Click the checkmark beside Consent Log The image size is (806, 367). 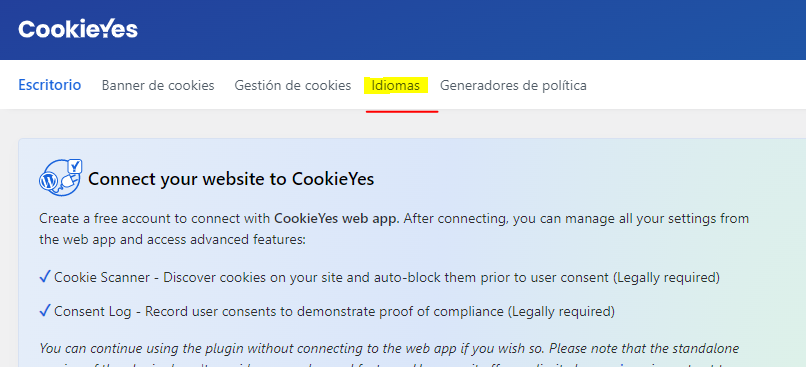pyautogui.click(x=45, y=311)
